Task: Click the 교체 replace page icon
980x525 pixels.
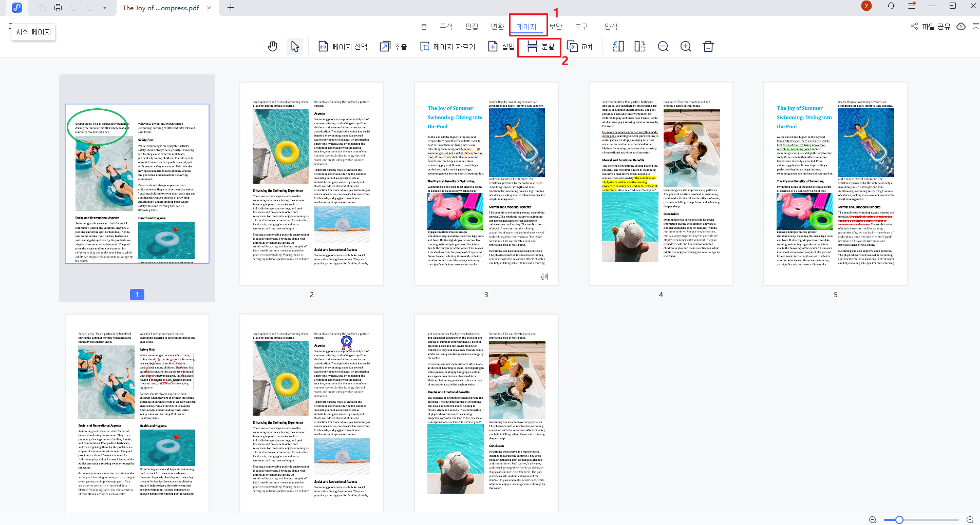Action: pos(581,46)
